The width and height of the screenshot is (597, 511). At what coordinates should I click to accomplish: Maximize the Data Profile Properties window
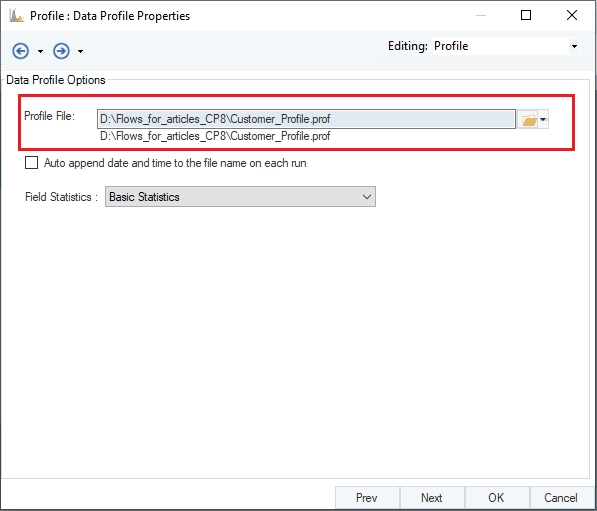coord(526,15)
